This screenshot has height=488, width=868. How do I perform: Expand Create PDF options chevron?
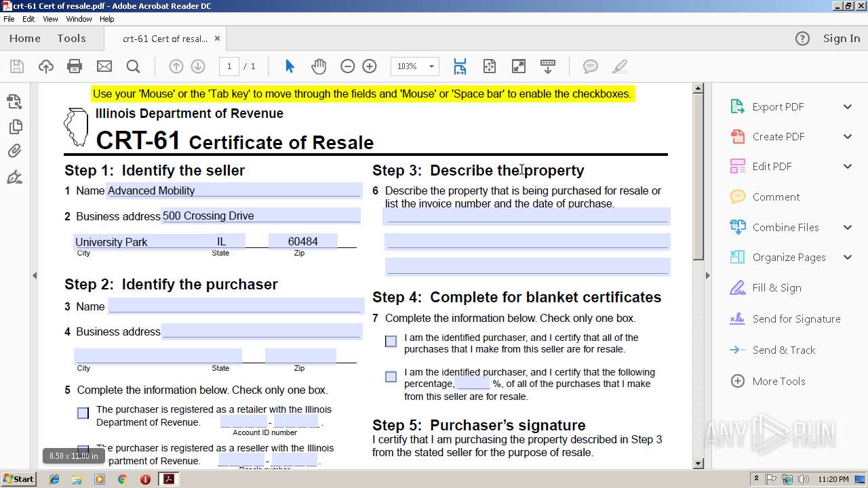[848, 136]
